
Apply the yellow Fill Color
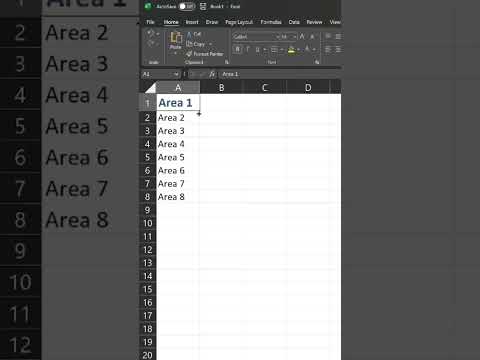point(292,50)
